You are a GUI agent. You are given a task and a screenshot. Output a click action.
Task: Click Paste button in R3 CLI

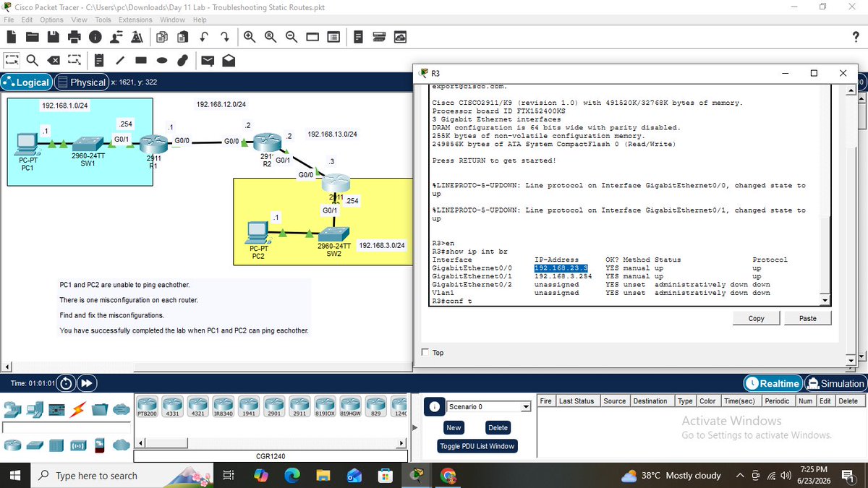click(808, 318)
